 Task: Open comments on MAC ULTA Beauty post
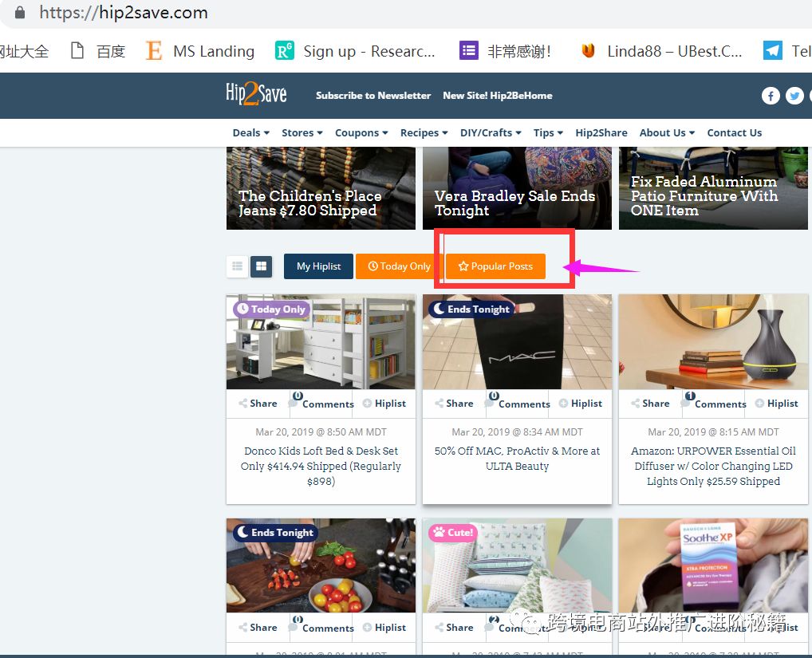click(518, 402)
